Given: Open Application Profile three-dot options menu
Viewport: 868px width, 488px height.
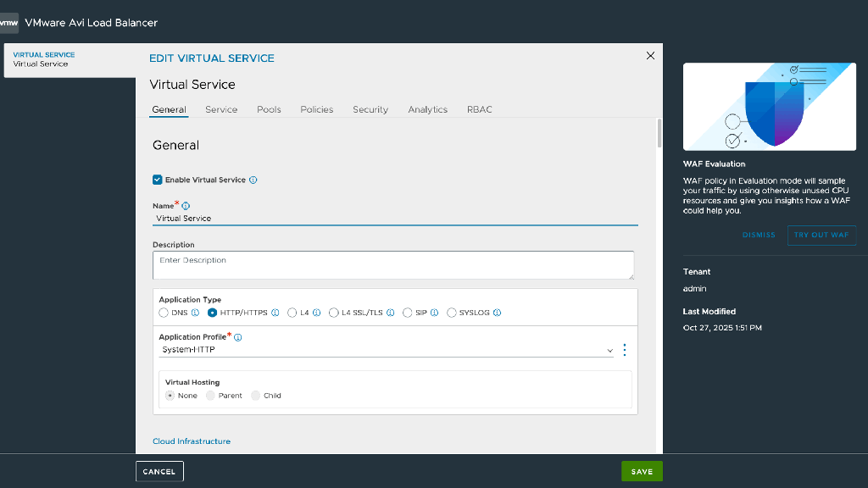Looking at the screenshot, I should coord(625,350).
